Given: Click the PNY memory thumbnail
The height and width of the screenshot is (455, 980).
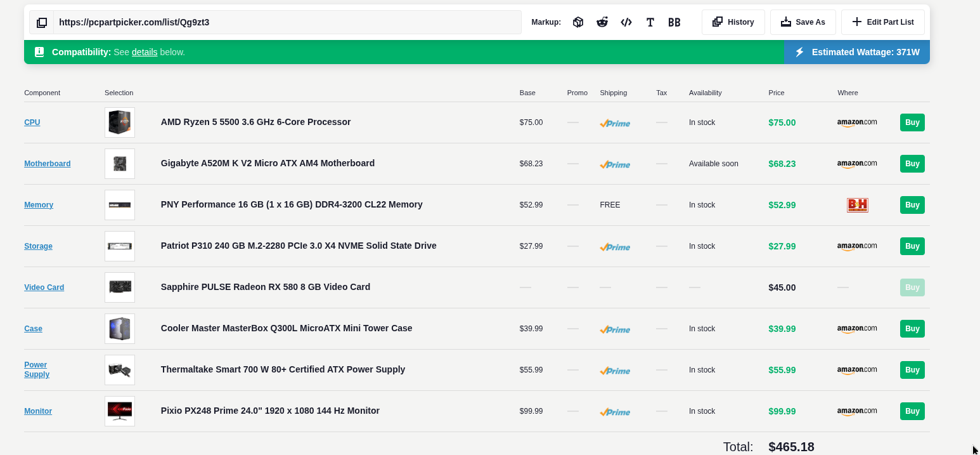Looking at the screenshot, I should click(120, 205).
